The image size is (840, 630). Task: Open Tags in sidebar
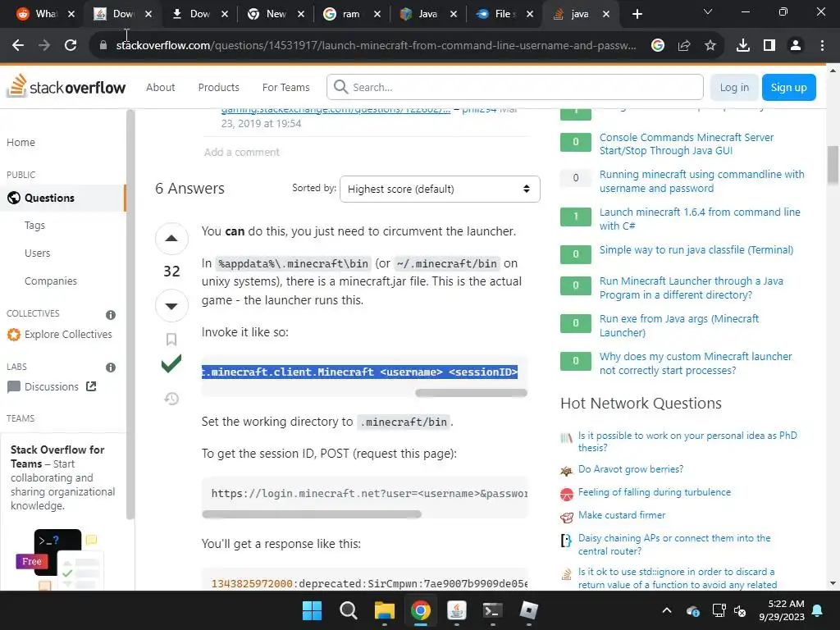[34, 226]
